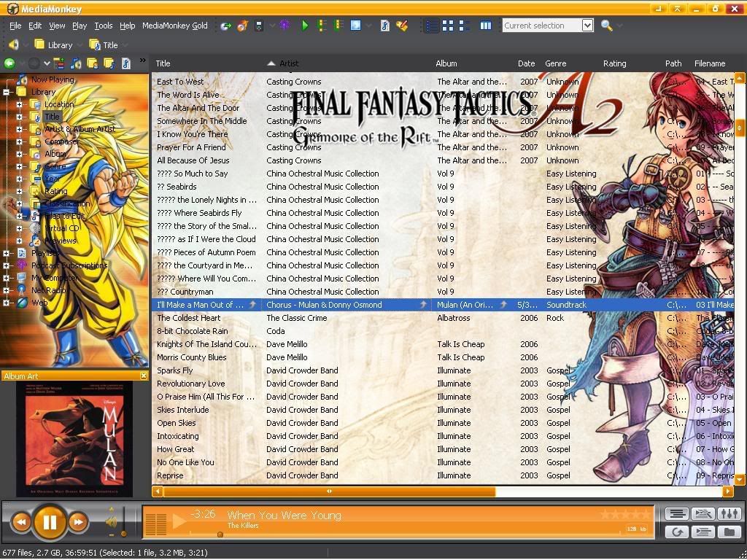Sort tracks by the Album column header
The width and height of the screenshot is (747, 560).
pos(446,63)
